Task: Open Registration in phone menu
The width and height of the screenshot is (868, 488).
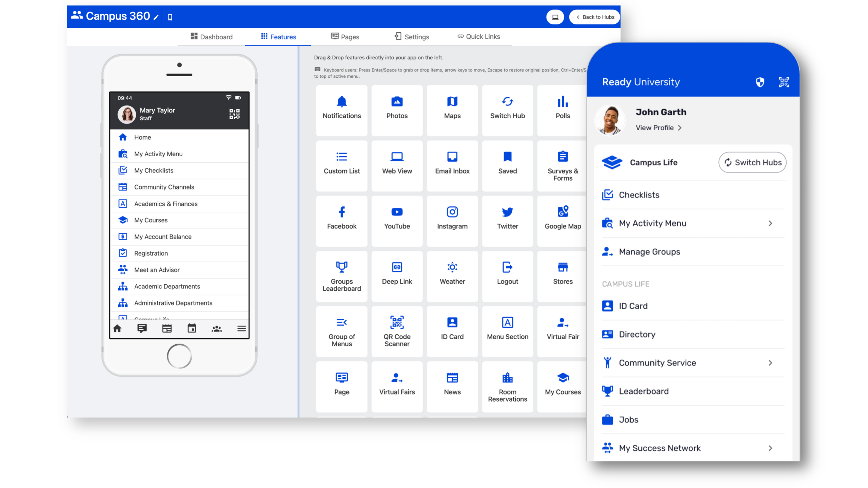Action: [180, 253]
